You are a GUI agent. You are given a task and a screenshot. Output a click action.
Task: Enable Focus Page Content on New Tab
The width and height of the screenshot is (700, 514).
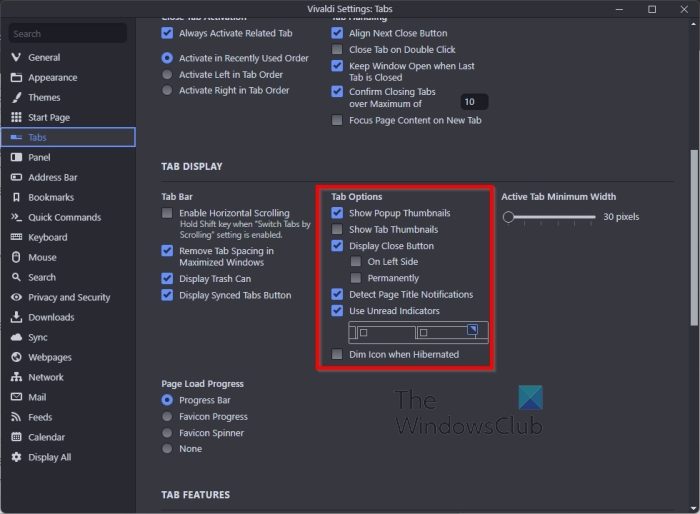click(337, 120)
